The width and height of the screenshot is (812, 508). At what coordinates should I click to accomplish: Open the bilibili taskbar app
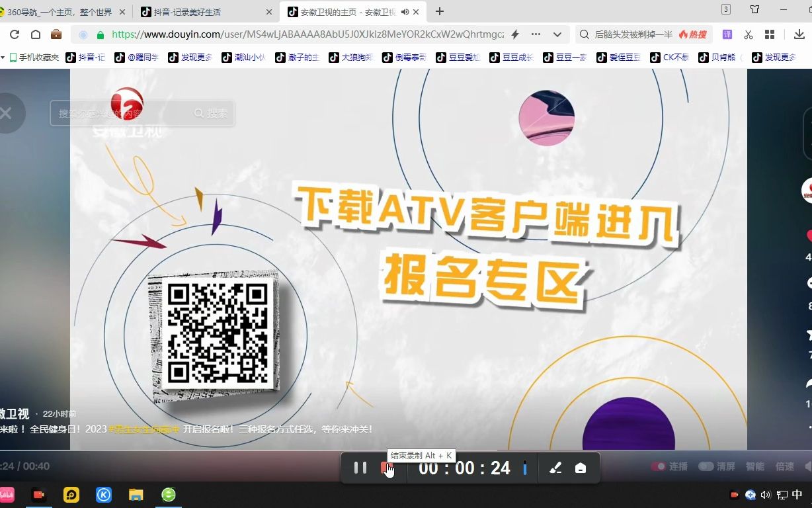7,495
